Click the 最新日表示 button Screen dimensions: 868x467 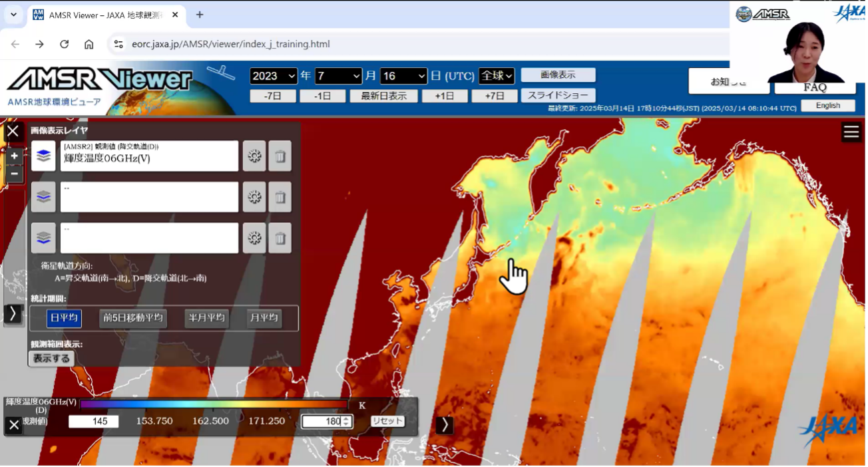383,96
